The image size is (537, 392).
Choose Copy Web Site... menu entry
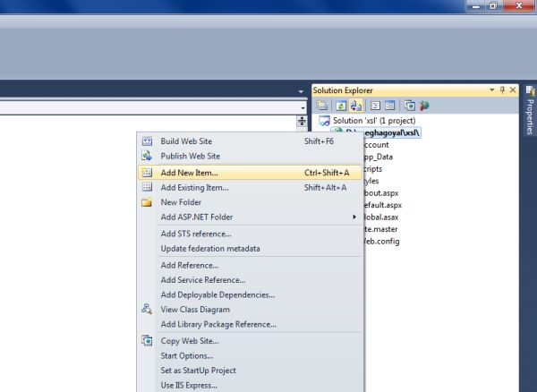(250, 341)
